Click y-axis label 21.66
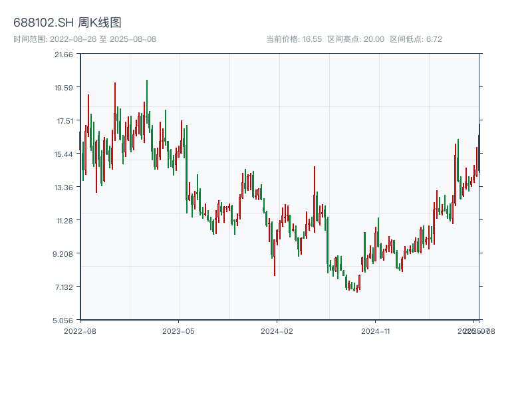The height and width of the screenshot is (399, 532). 64,55
